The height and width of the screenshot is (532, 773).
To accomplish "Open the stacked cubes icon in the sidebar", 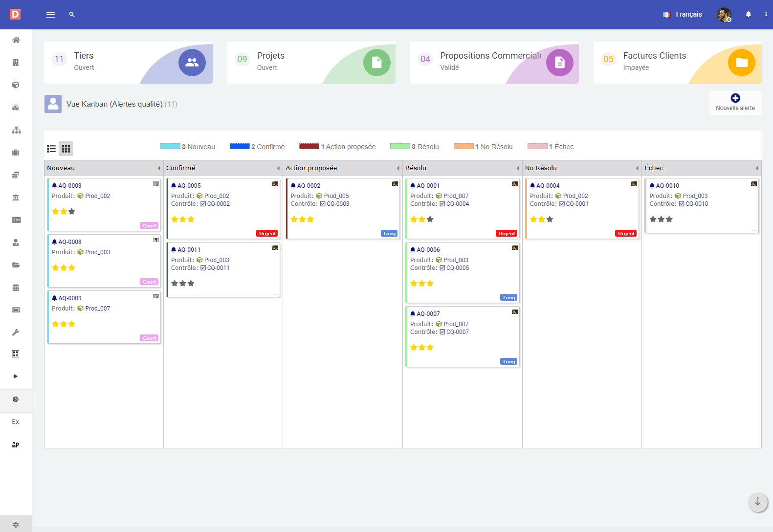I will click(16, 108).
